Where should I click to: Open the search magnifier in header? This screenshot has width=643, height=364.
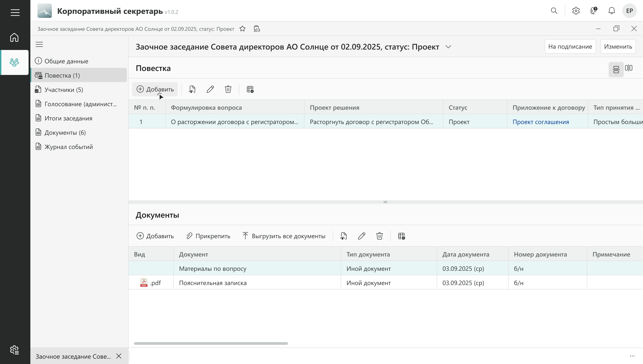pyautogui.click(x=554, y=11)
